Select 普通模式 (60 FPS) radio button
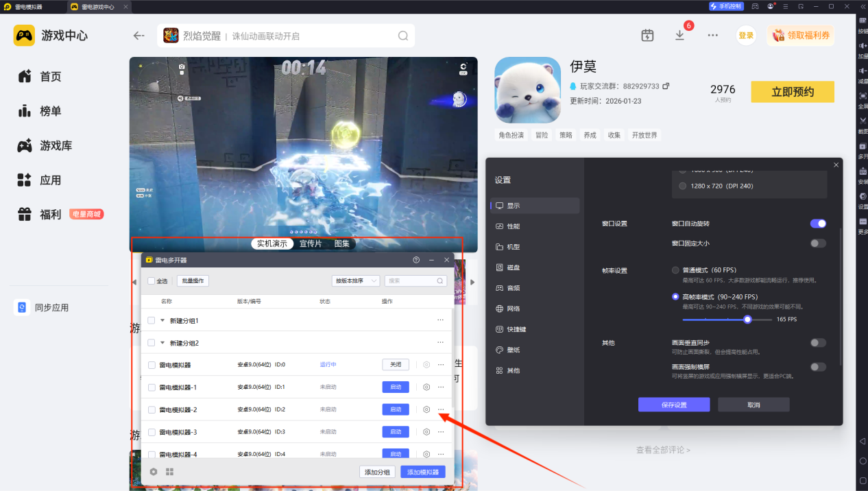Viewport: 868px width, 491px height. [x=676, y=270]
